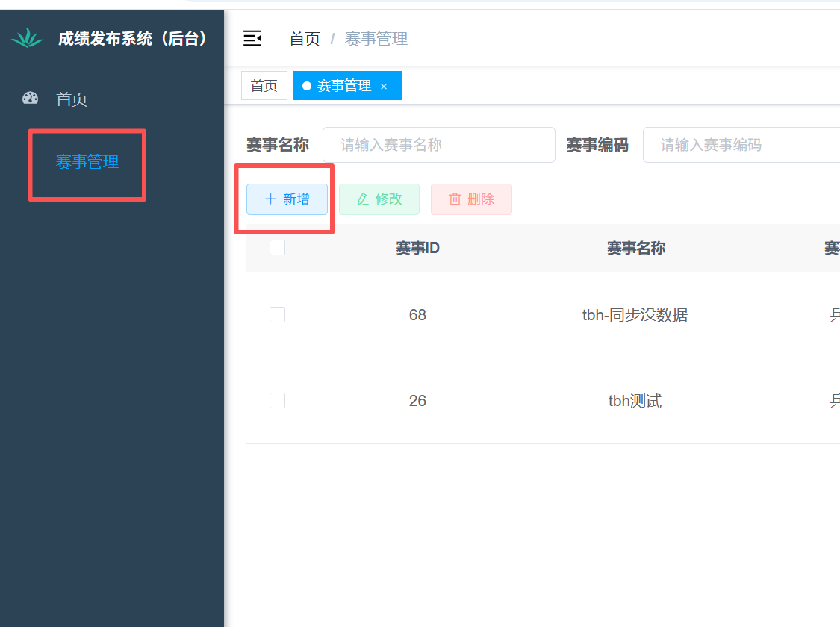Select the blue 赛事管理 tab
The image size is (840, 627).
(343, 86)
